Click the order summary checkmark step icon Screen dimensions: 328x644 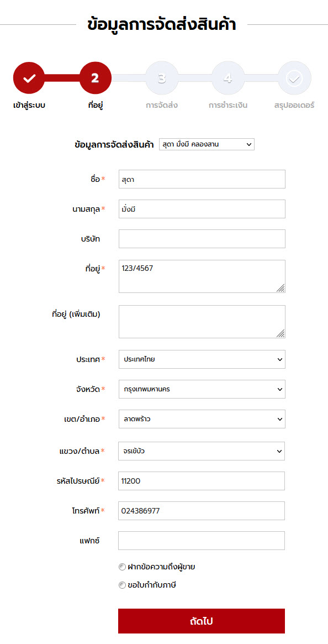(x=294, y=78)
